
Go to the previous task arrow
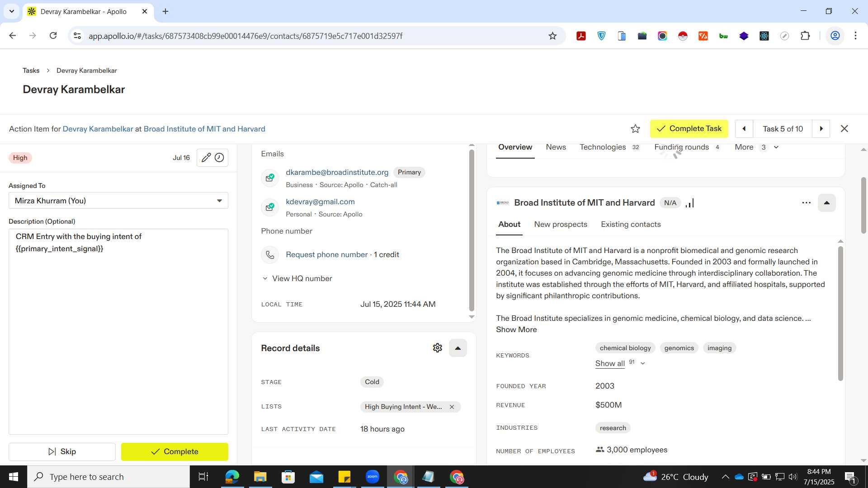(x=744, y=129)
